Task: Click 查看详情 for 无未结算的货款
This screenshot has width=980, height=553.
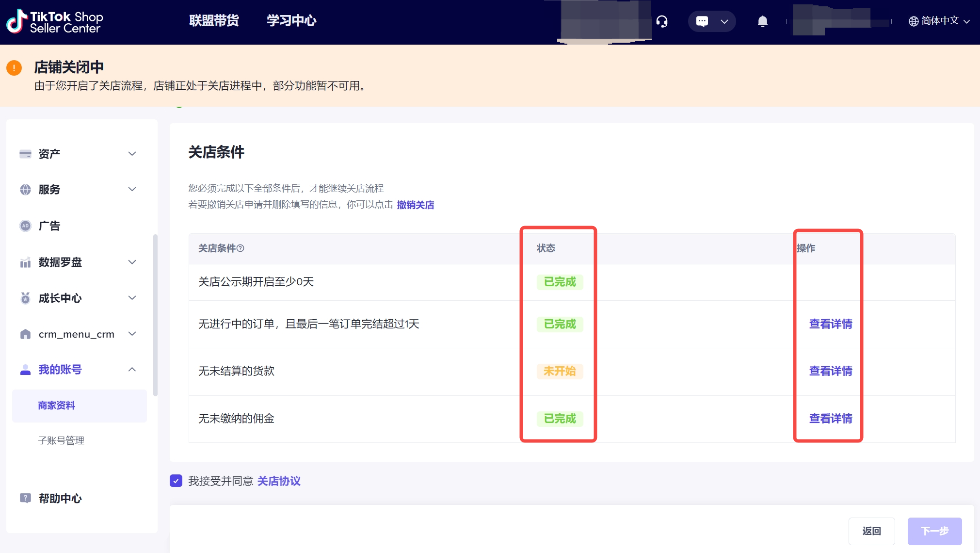Action: [x=829, y=371]
